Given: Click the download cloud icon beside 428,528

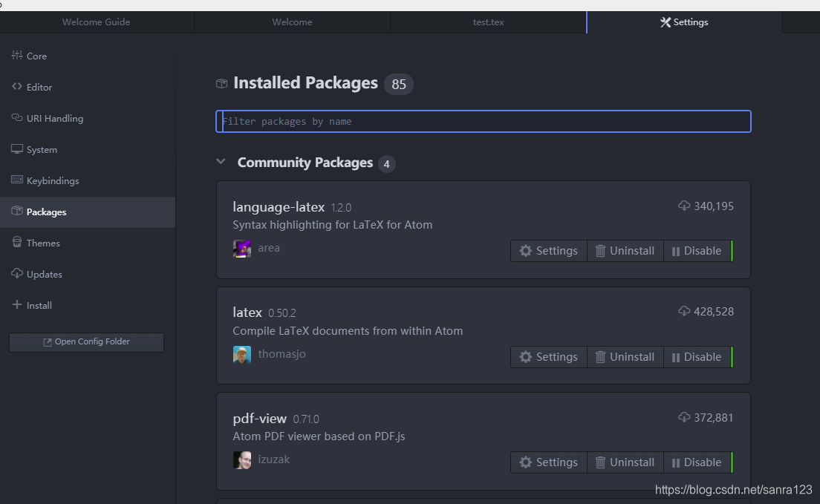Looking at the screenshot, I should (x=684, y=311).
